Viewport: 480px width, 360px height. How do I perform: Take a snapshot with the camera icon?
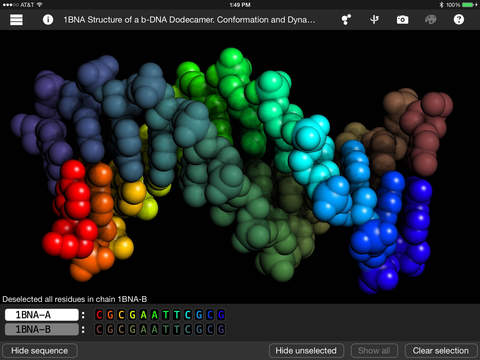tap(402, 20)
